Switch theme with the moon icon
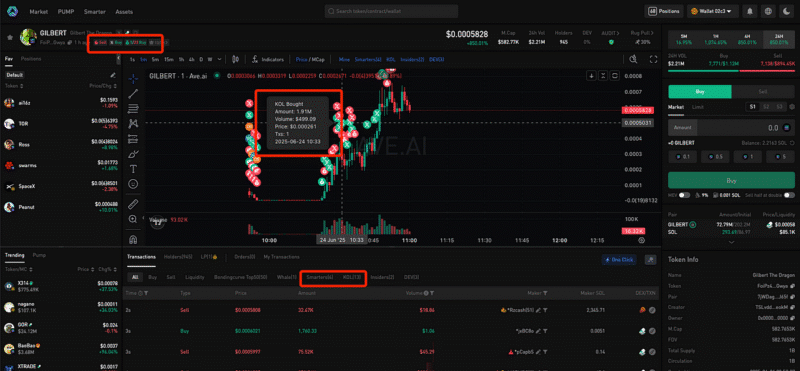This screenshot has height=371, width=800. click(x=786, y=11)
